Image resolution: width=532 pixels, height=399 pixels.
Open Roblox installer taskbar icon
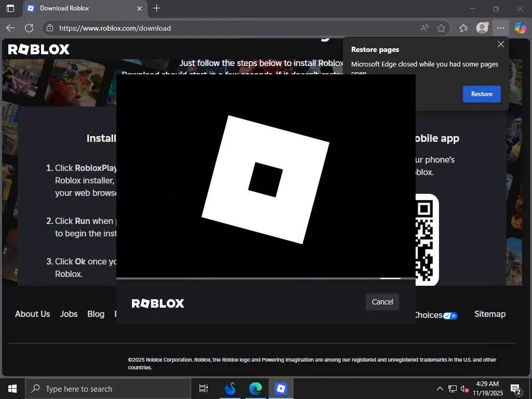[x=281, y=389]
